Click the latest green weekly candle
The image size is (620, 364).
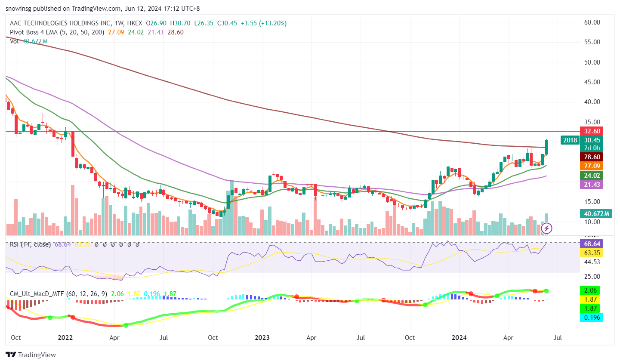pos(546,147)
